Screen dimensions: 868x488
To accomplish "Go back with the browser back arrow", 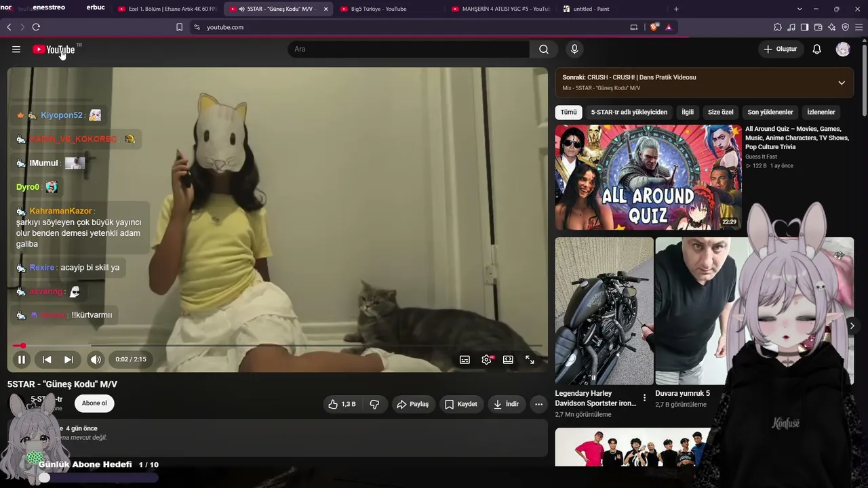I will coord(9,27).
